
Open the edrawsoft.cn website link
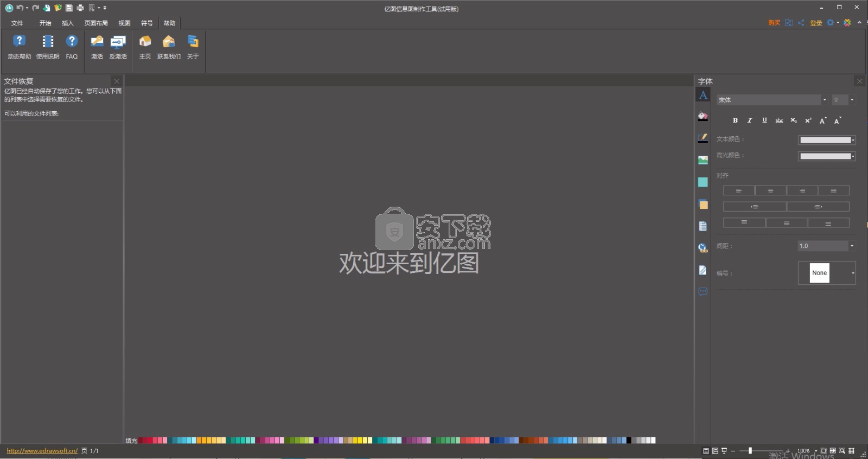[x=42, y=451]
